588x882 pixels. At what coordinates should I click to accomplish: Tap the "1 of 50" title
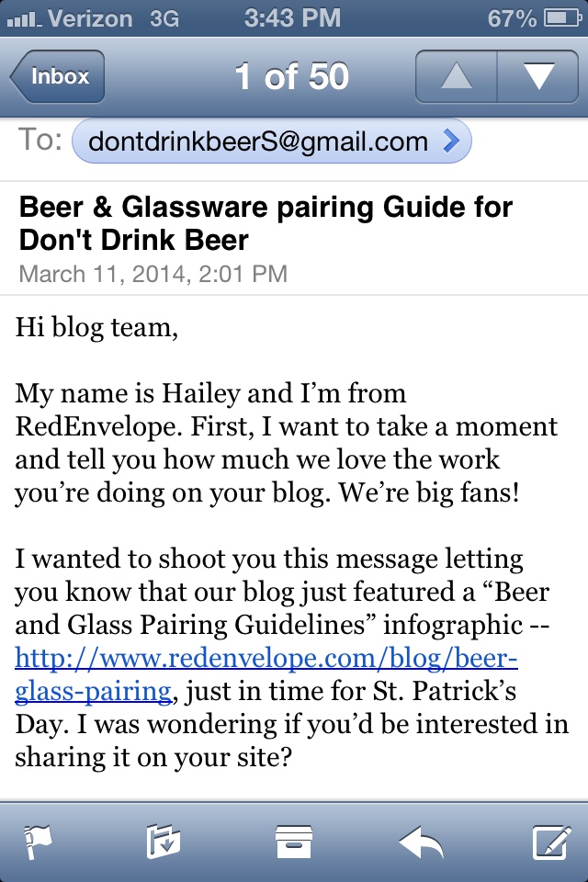pos(291,77)
